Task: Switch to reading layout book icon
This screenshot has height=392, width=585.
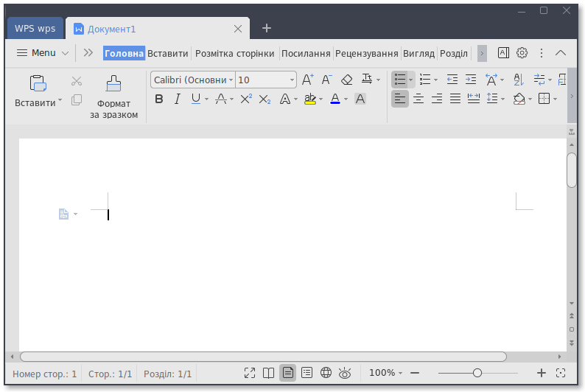Action: pyautogui.click(x=269, y=373)
